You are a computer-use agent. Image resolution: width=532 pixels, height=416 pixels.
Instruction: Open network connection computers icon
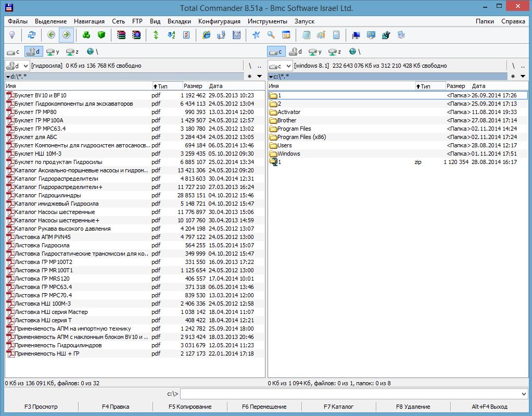click(221, 35)
